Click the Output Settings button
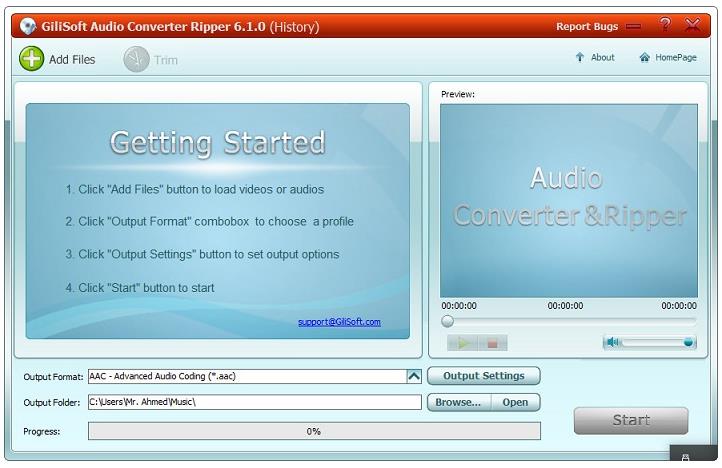The height and width of the screenshot is (468, 722). pyautogui.click(x=484, y=376)
